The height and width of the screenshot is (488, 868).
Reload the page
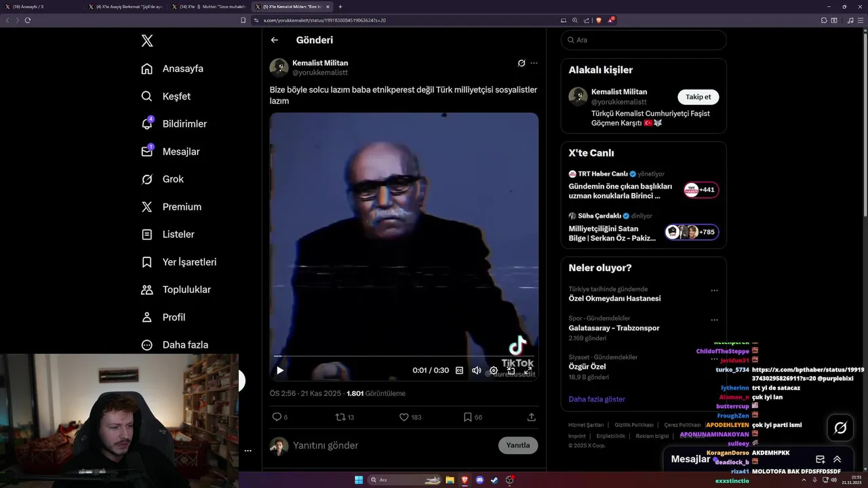28,20
